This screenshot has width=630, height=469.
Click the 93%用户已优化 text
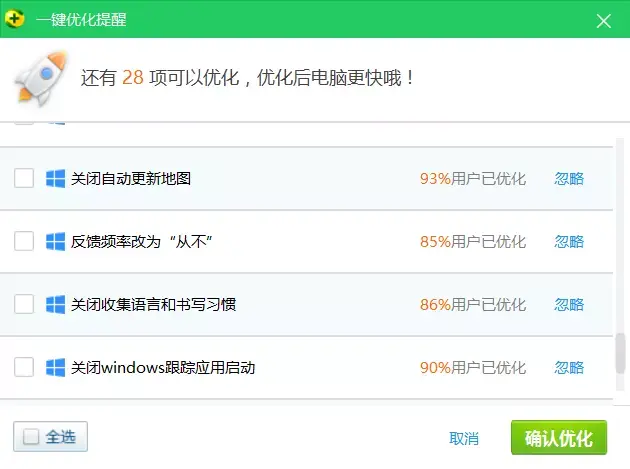(x=473, y=179)
